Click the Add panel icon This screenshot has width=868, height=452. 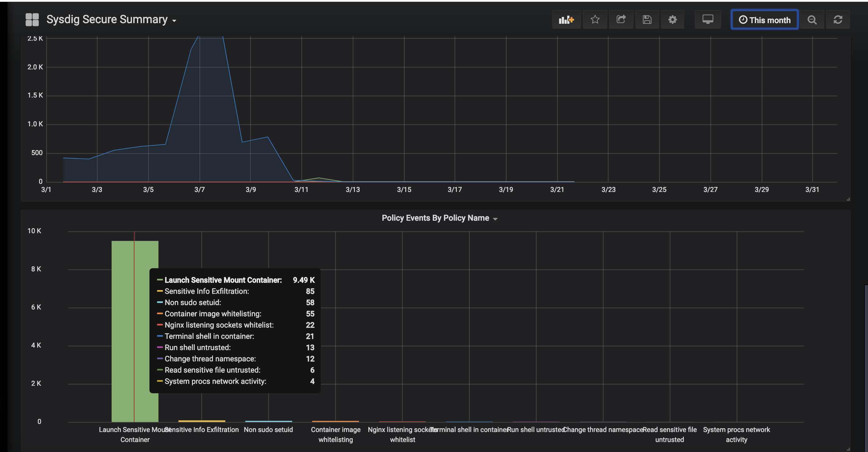coord(566,19)
